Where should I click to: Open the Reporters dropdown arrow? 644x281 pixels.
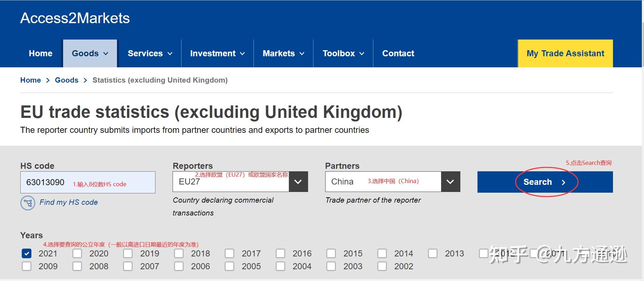pyautogui.click(x=298, y=182)
